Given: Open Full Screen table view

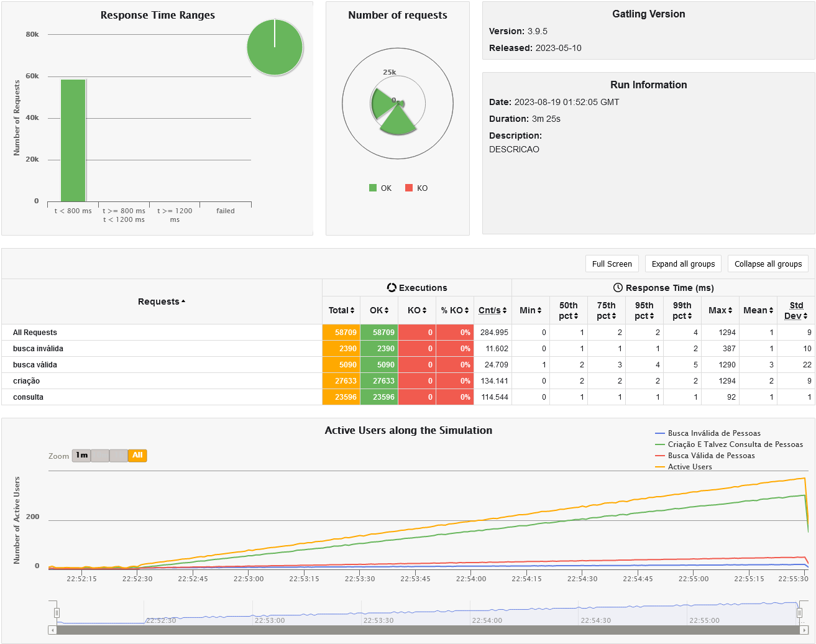Looking at the screenshot, I should (612, 264).
